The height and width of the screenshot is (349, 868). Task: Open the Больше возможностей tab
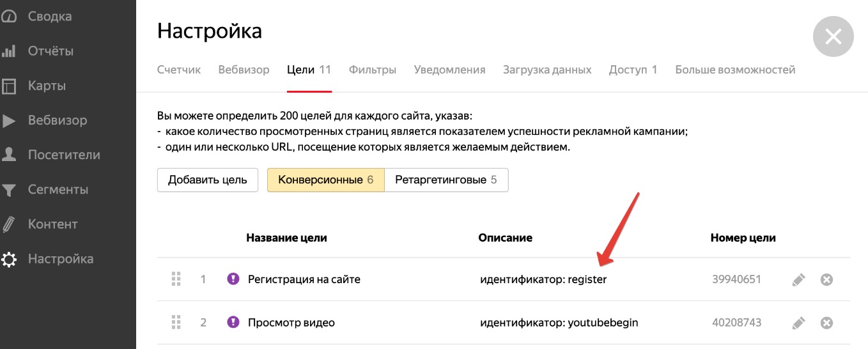click(735, 70)
